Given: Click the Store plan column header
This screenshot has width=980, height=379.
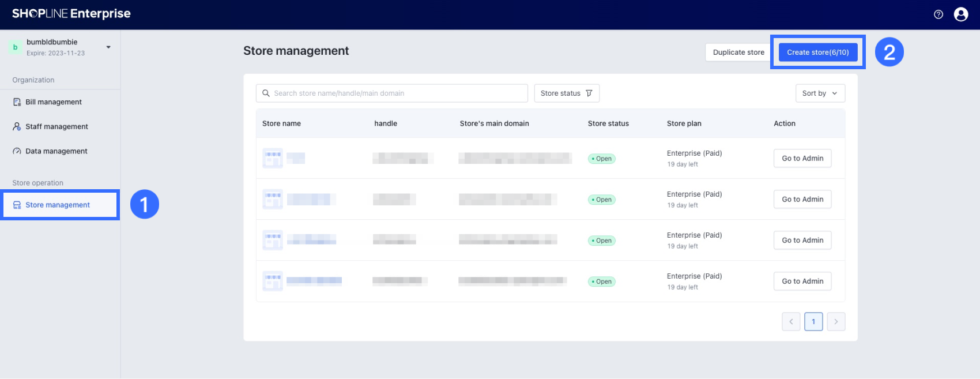Looking at the screenshot, I should [x=684, y=123].
